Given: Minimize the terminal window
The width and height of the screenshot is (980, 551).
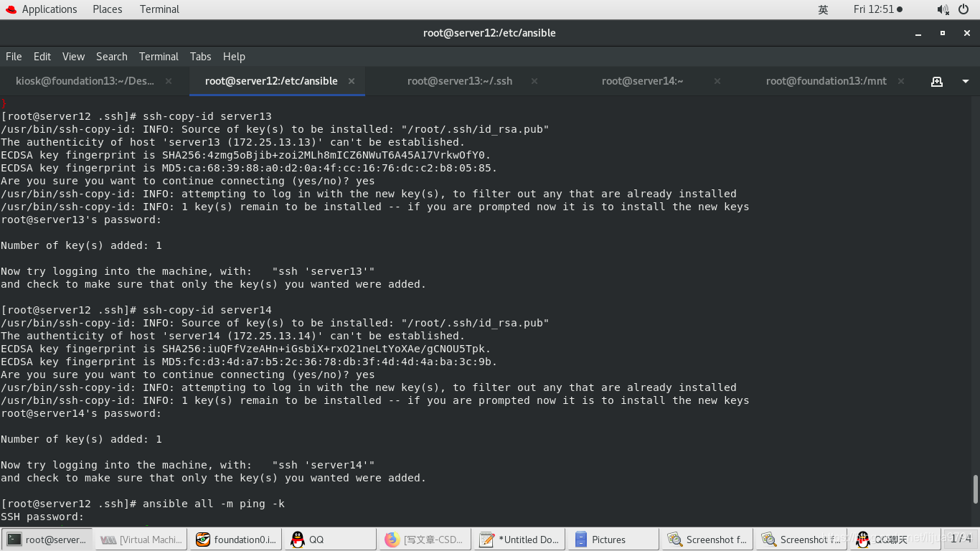Looking at the screenshot, I should click(918, 33).
